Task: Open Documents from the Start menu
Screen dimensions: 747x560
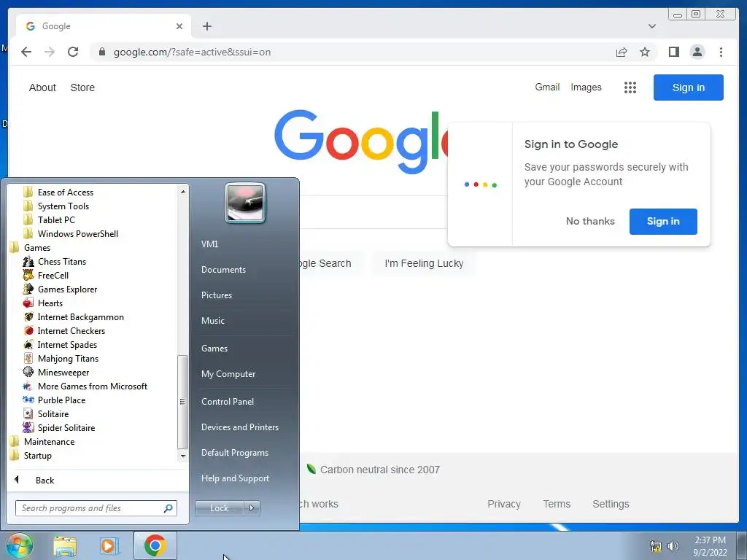Action: [223, 270]
